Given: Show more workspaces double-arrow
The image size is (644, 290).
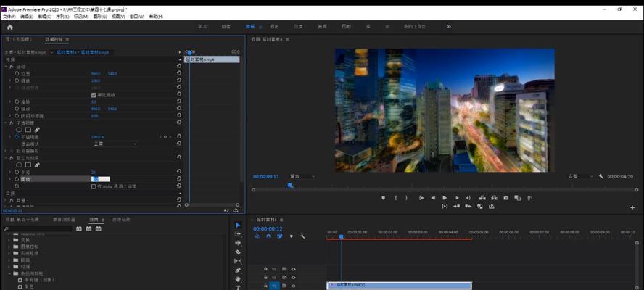Looking at the screenshot, I should click(449, 27).
